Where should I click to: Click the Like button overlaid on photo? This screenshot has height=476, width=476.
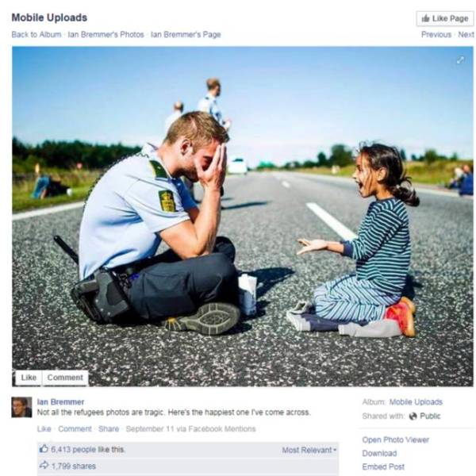[29, 378]
